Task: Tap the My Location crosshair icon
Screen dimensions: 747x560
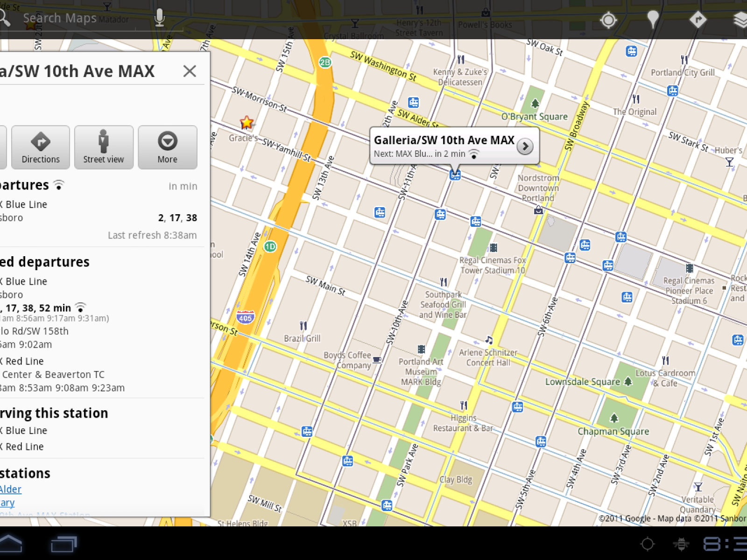Action: pos(608,20)
